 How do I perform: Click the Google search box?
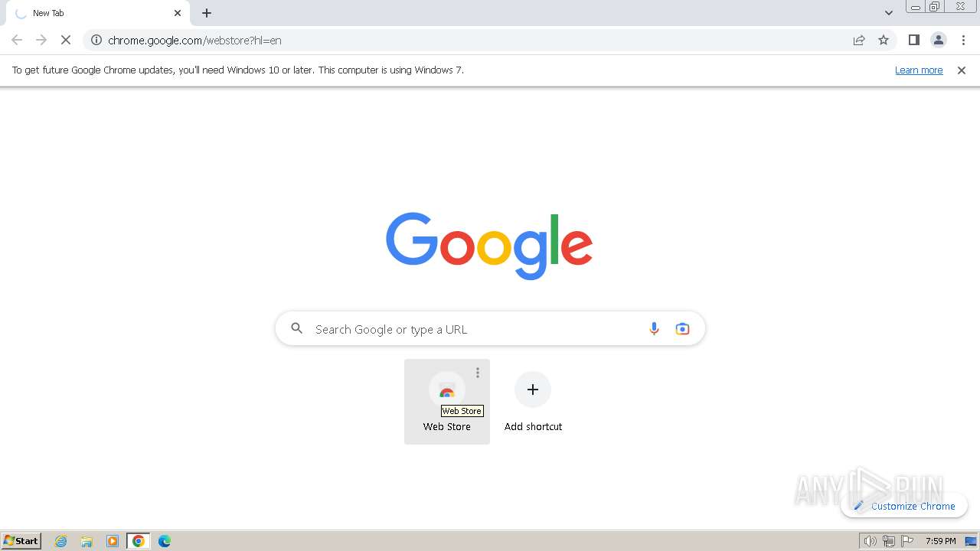pyautogui.click(x=490, y=329)
